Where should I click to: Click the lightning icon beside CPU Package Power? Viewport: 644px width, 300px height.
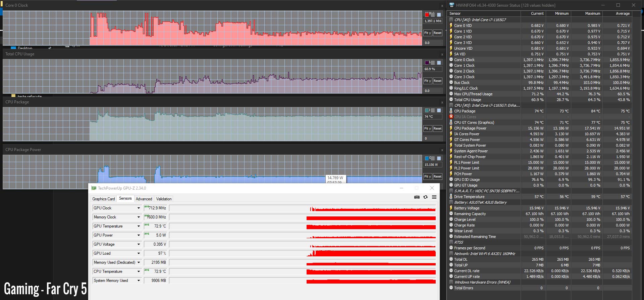tap(451, 128)
